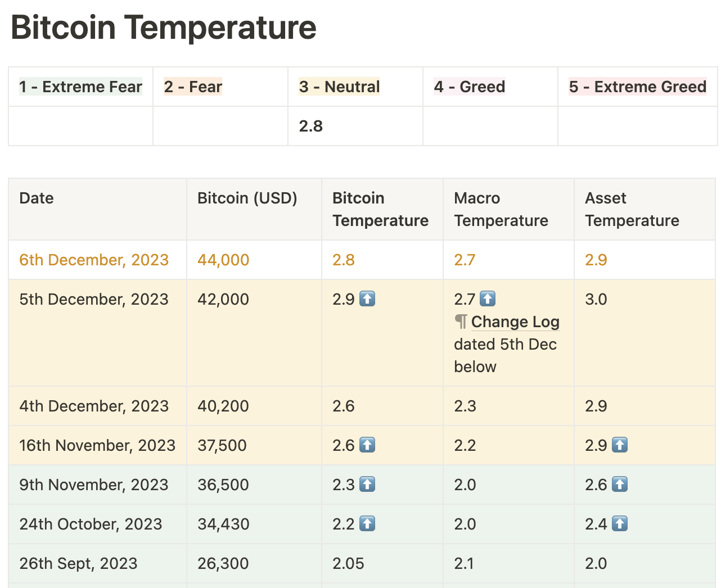
Task: Click the Bitcoin (USD) column header
Action: tap(247, 198)
